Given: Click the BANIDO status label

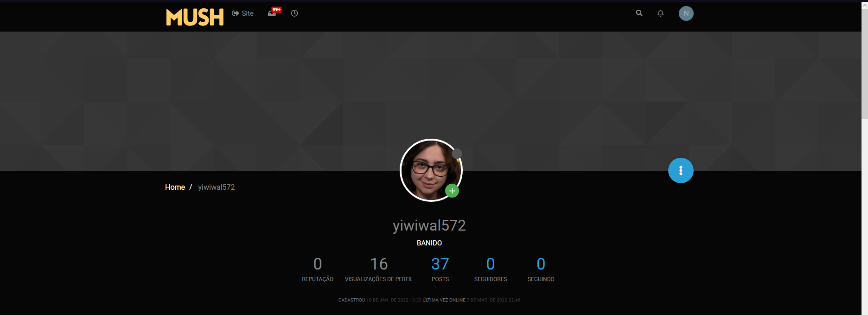Looking at the screenshot, I should coord(429,243).
